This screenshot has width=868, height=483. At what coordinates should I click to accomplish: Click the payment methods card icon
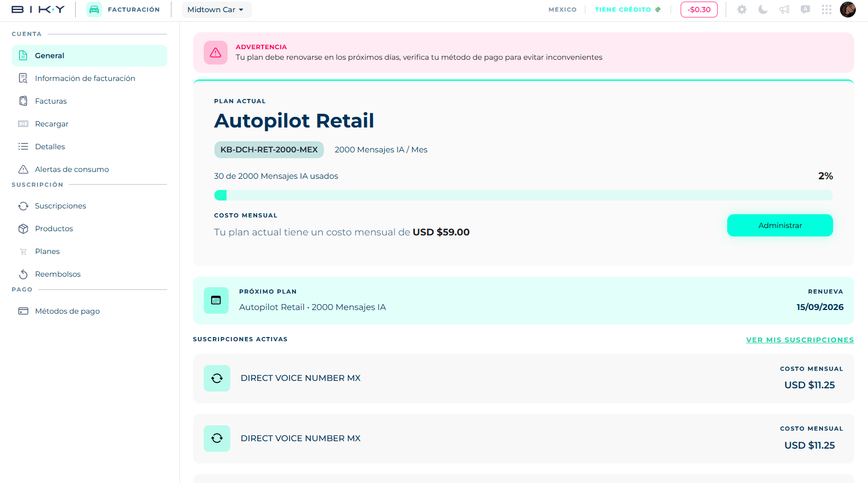coord(23,311)
